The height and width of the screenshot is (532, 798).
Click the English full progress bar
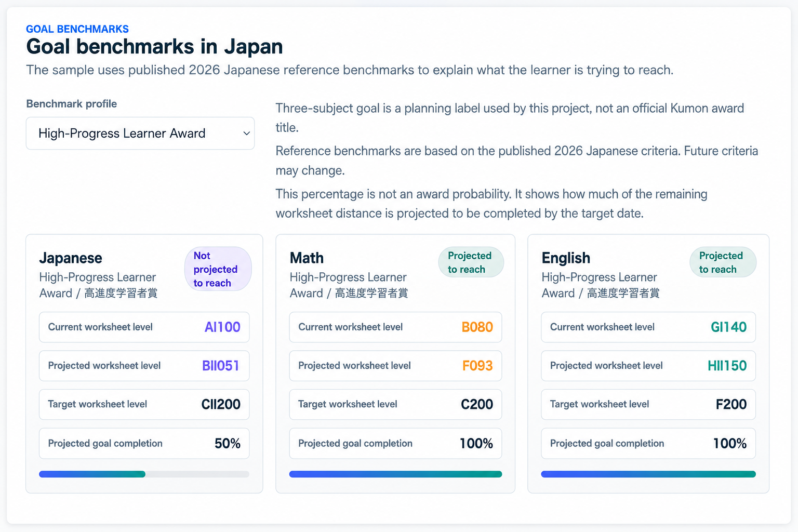[648, 474]
